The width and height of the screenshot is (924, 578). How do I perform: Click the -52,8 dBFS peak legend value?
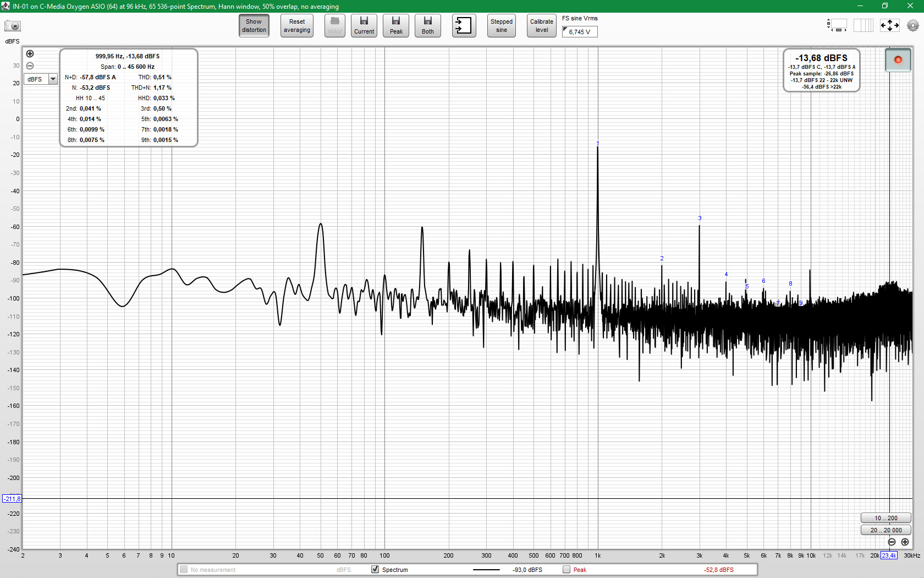tap(719, 570)
